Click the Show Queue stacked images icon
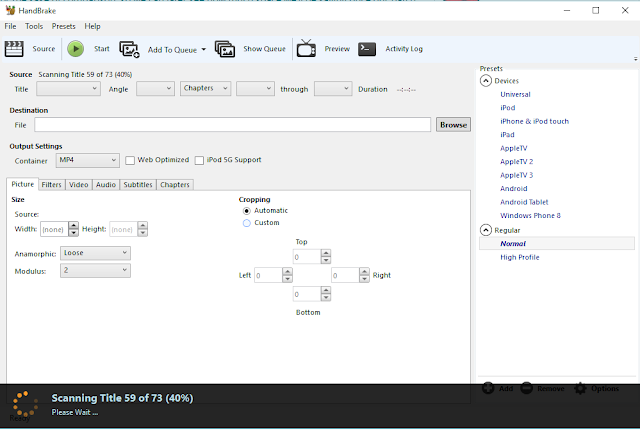Screen dimensions: 640x429 click(x=224, y=49)
